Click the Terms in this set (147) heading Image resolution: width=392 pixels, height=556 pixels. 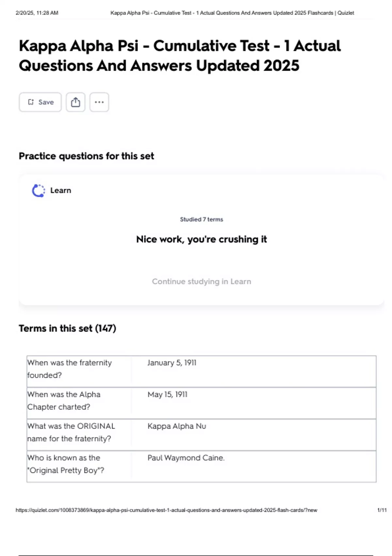click(67, 328)
